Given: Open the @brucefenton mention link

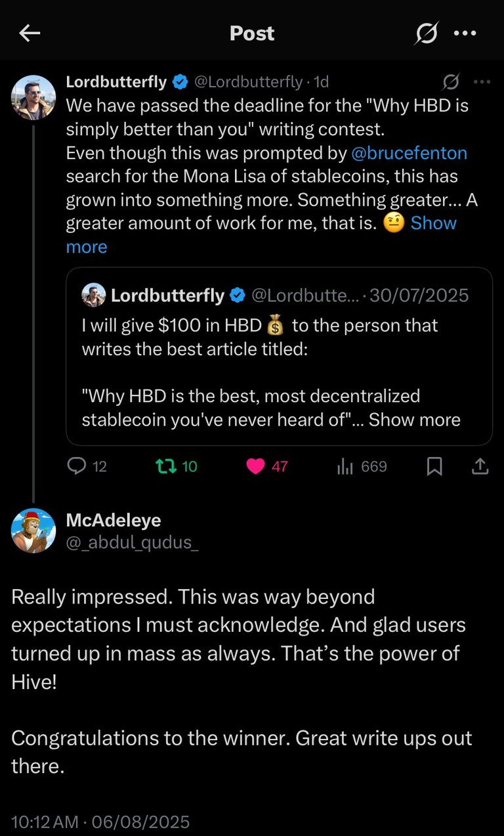Looking at the screenshot, I should (x=409, y=153).
